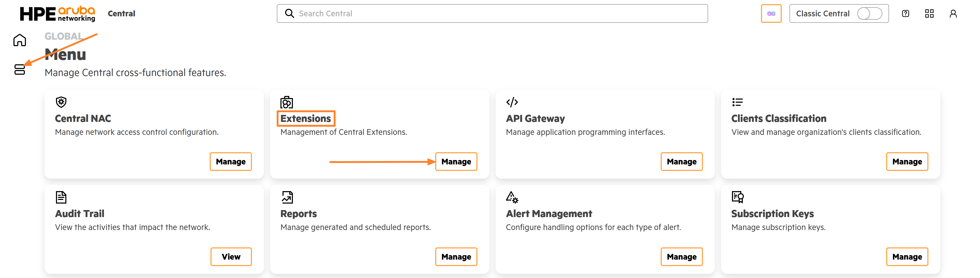Click the API Gateway title
The height and width of the screenshot is (278, 980).
point(535,119)
